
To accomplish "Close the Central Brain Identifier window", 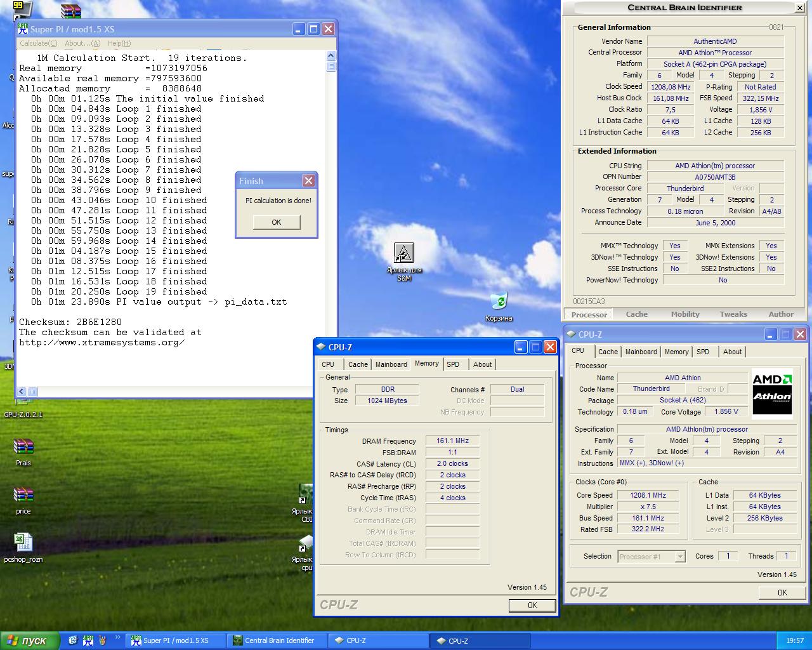I will tap(799, 8).
